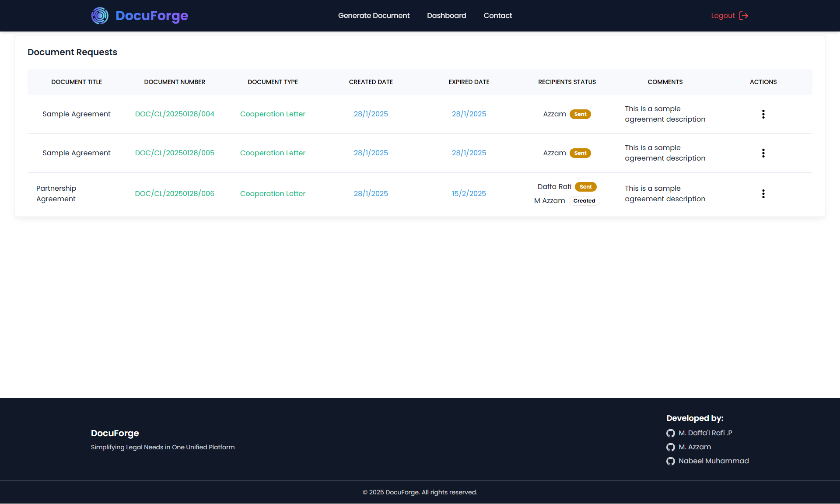The width and height of the screenshot is (840, 504).
Task: Click document number DOC/CL/20250128/006
Action: [x=175, y=193]
